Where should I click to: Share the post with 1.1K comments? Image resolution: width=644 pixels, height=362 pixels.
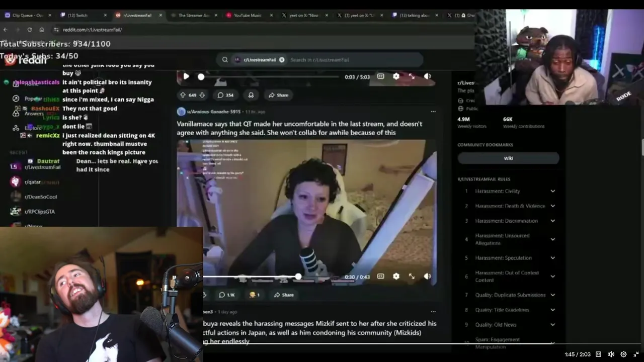tap(283, 295)
